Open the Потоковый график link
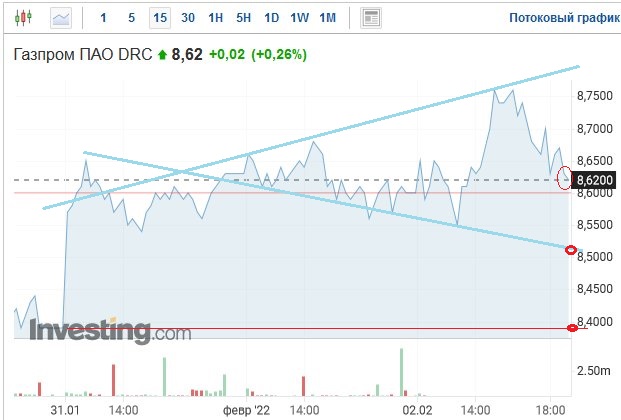This screenshot has height=420, width=621. click(x=564, y=18)
